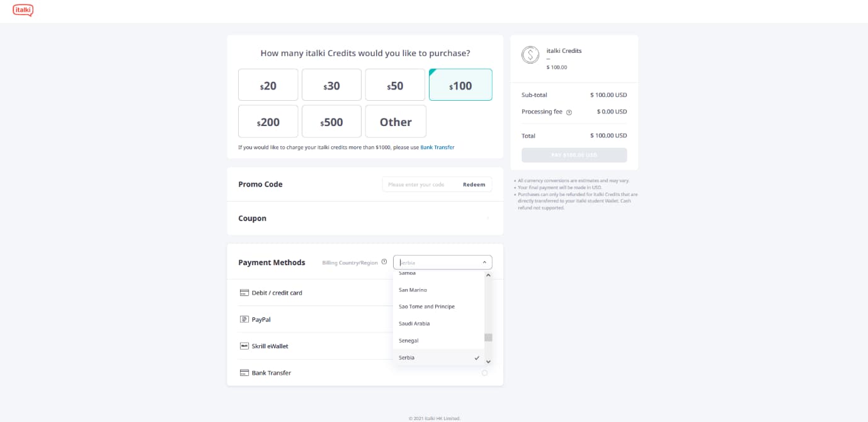
Task: Click the Skrill eWallet icon
Action: click(244, 346)
